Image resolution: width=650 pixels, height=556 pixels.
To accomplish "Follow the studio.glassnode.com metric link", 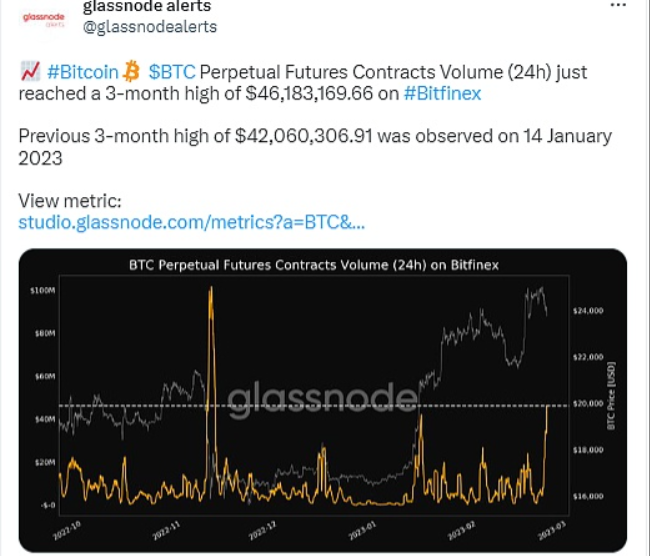I will (191, 220).
